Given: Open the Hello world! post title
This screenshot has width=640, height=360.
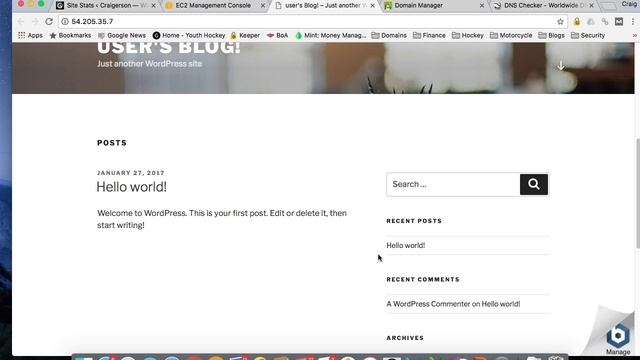Looking at the screenshot, I should pyautogui.click(x=131, y=187).
